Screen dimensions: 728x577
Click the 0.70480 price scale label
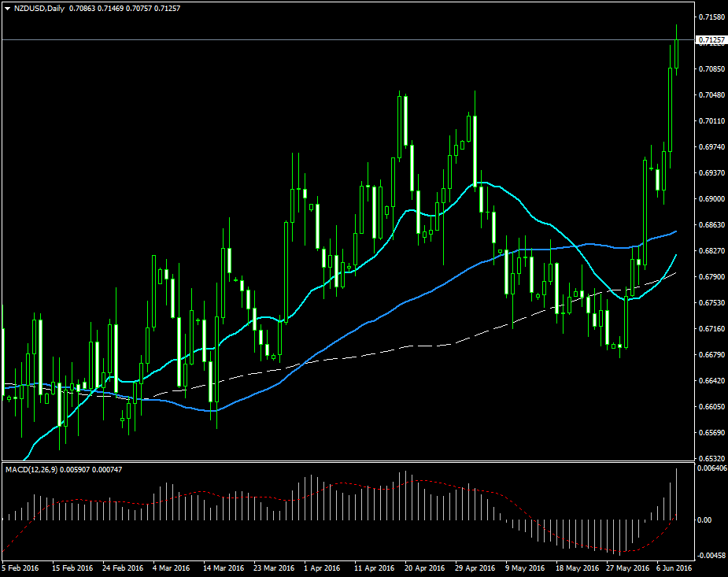(x=711, y=94)
